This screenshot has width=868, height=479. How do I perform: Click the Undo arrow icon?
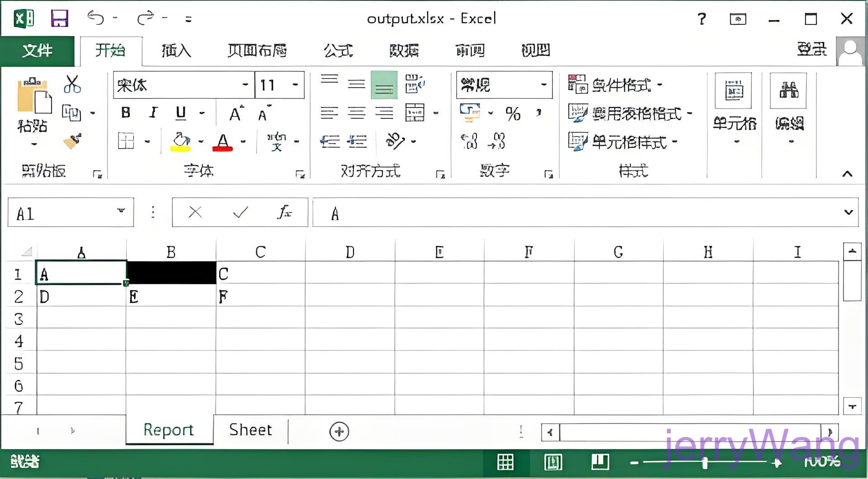click(x=95, y=18)
